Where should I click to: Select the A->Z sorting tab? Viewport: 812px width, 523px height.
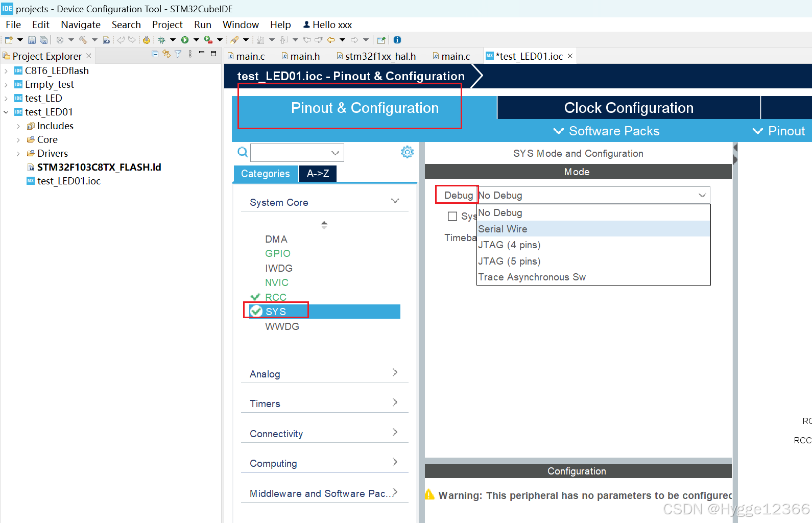click(318, 174)
